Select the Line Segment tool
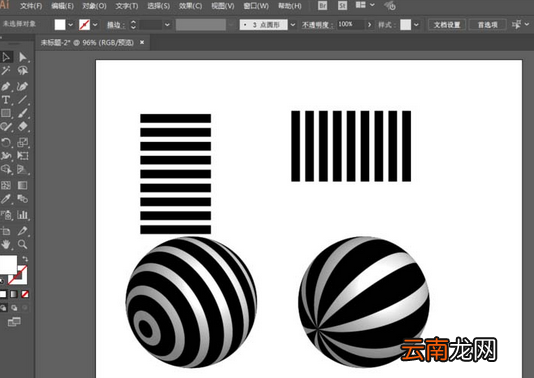 22,99
